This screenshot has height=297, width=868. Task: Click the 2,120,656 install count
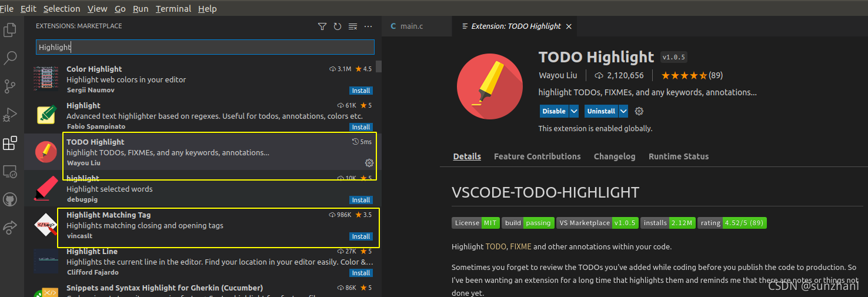[619, 75]
